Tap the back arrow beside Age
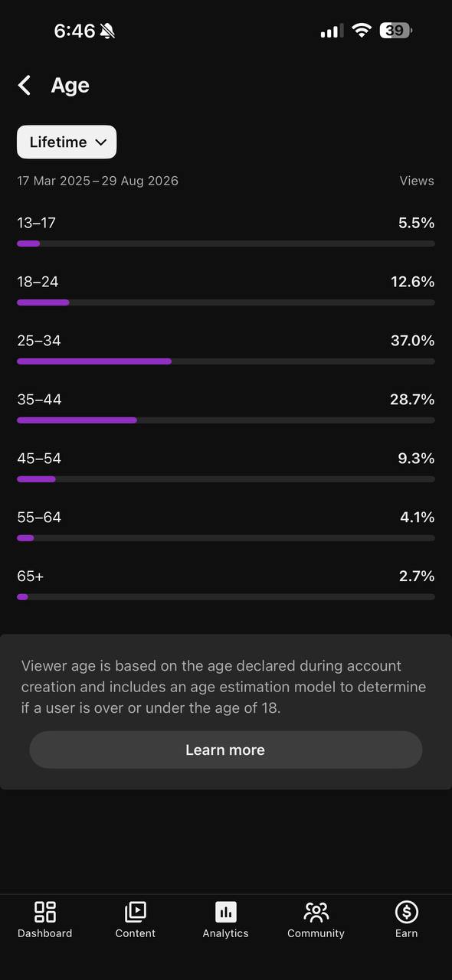Image resolution: width=452 pixels, height=980 pixels. [25, 85]
